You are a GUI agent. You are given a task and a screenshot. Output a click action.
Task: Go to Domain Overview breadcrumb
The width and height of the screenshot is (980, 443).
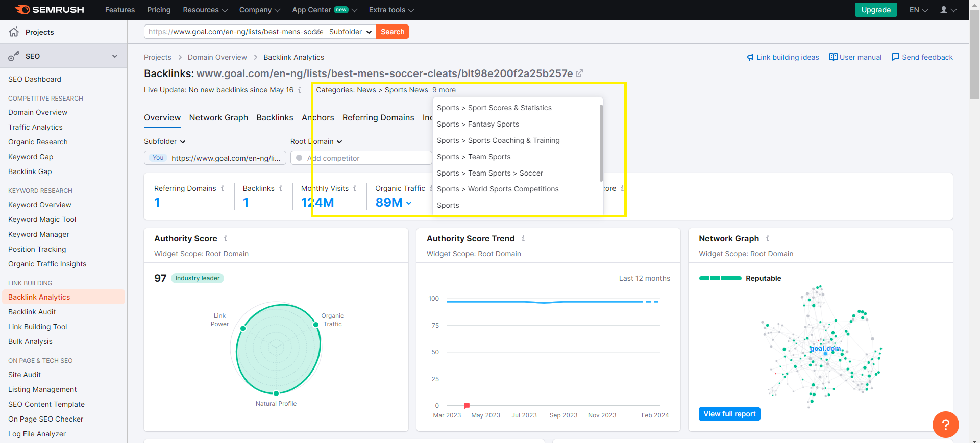pyautogui.click(x=217, y=57)
